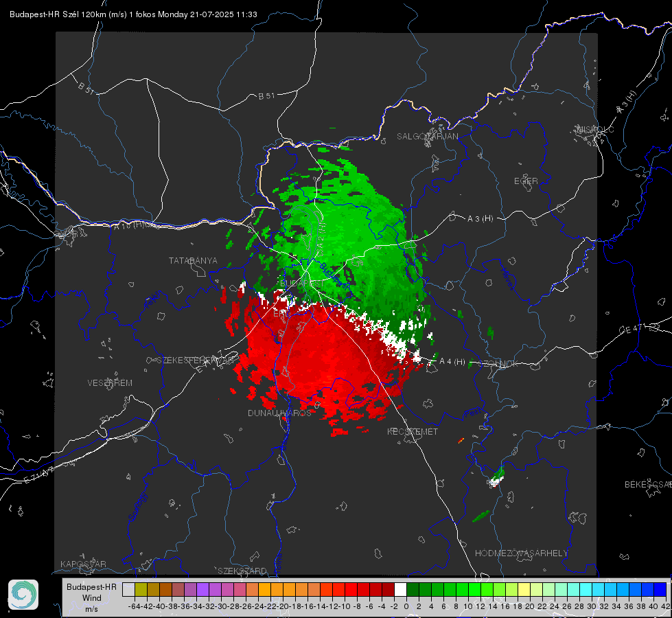Screen dimensions: 672x618
Task: Select the MISKOLC city label
Action: click(x=595, y=129)
